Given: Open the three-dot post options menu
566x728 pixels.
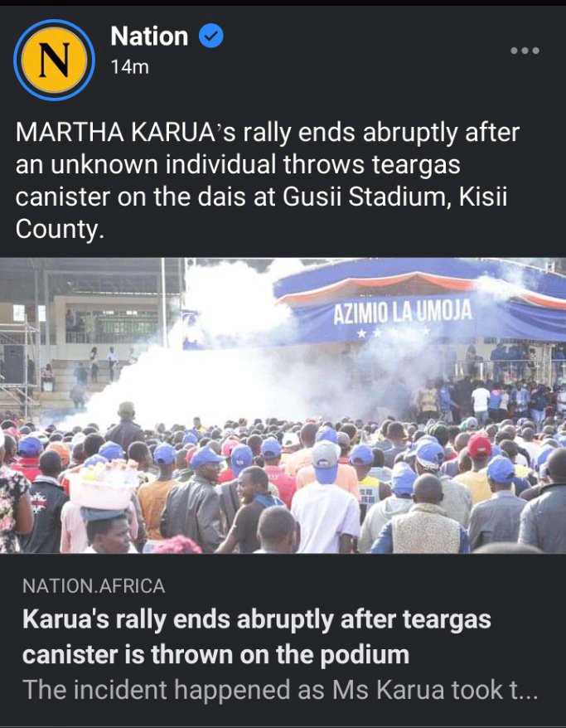Looking at the screenshot, I should click(x=525, y=51).
